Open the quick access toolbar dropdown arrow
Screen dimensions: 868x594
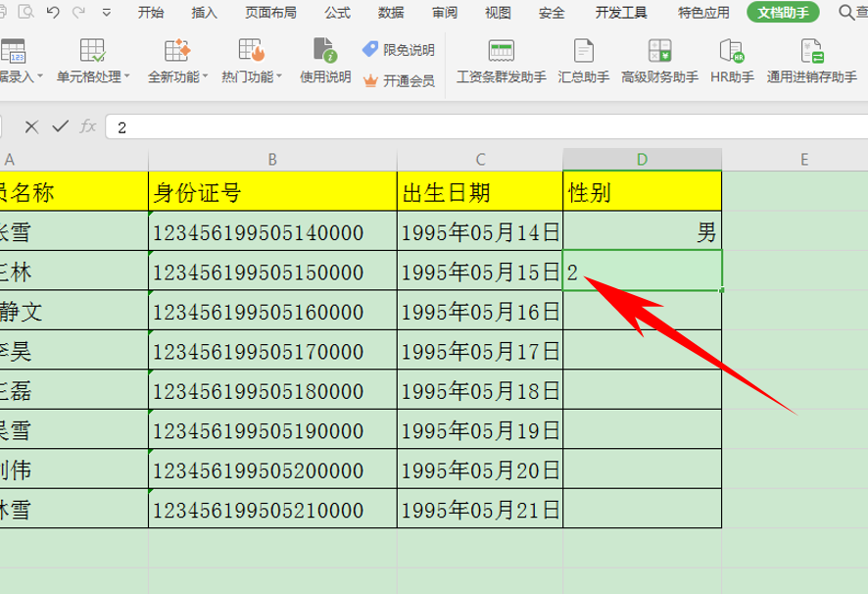tap(106, 12)
